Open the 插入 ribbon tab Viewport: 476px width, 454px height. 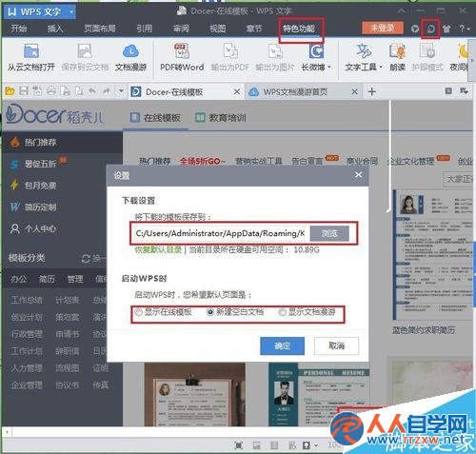click(x=55, y=29)
